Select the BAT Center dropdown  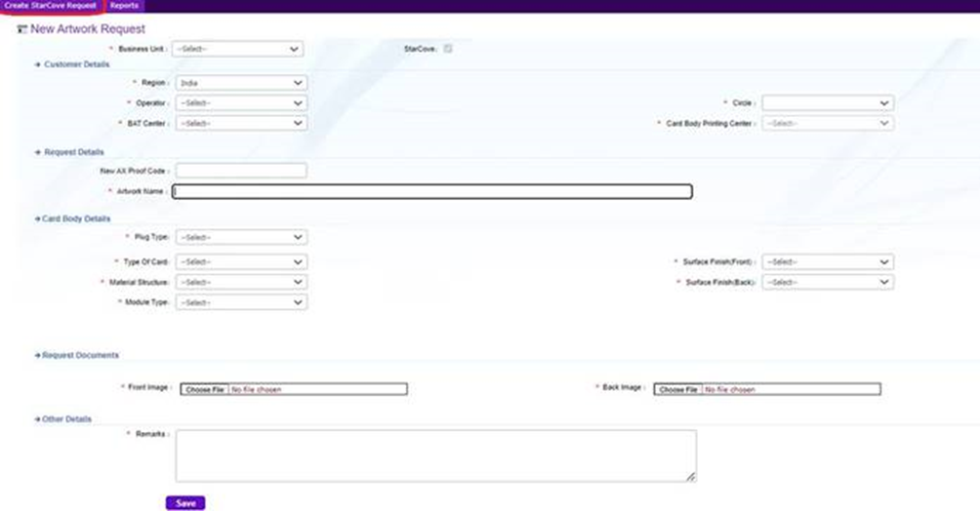point(239,123)
